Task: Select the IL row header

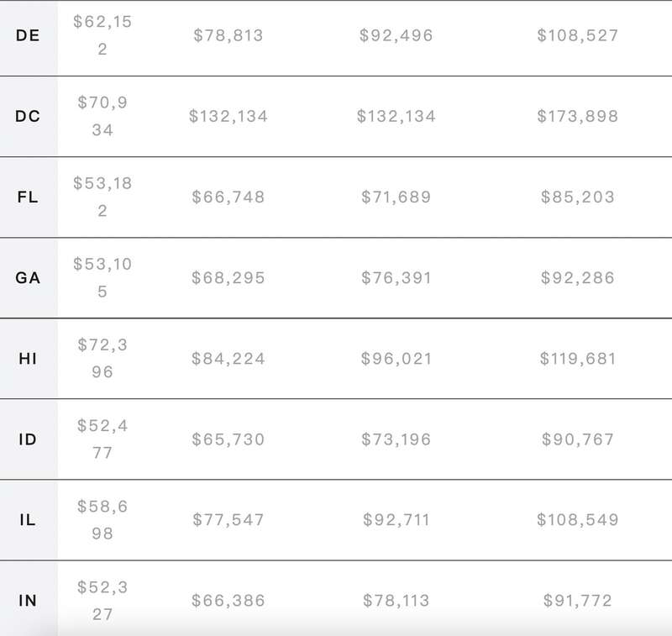Action: (28, 520)
